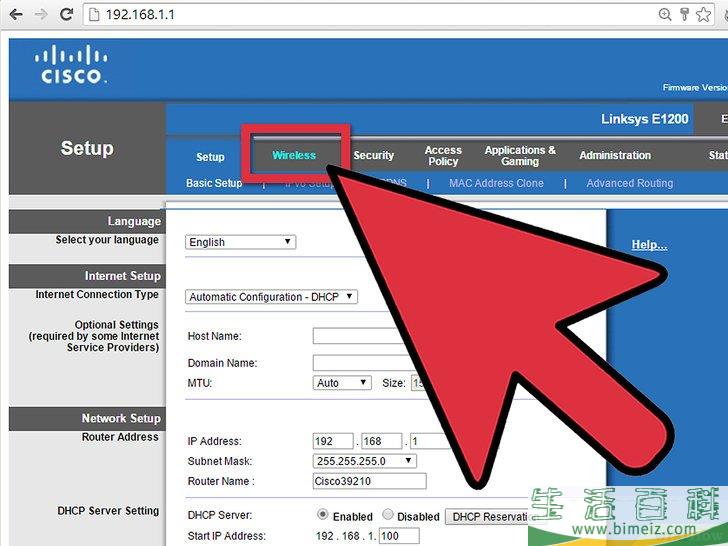The image size is (728, 546).
Task: Bookmark page with the star icon
Action: pos(703,14)
